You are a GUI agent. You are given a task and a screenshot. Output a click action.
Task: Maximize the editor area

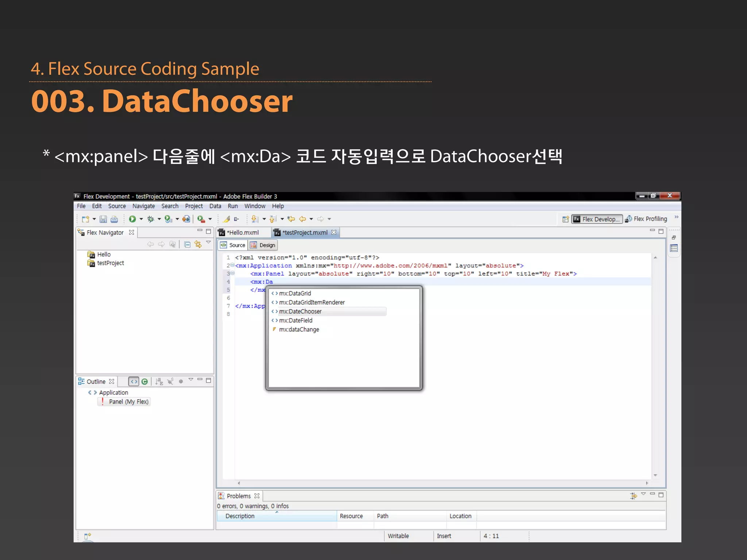pos(661,232)
